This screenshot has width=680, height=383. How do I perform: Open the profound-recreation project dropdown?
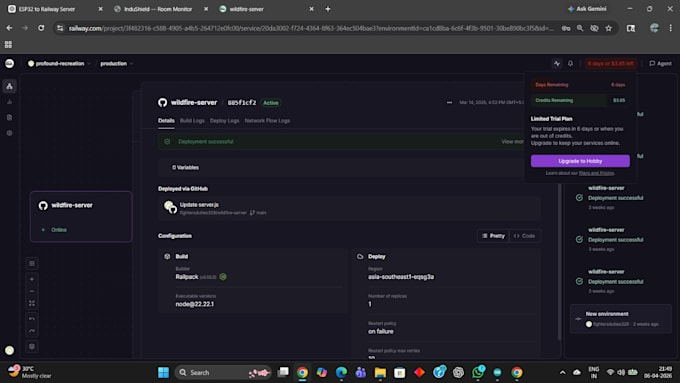pyautogui.click(x=59, y=63)
